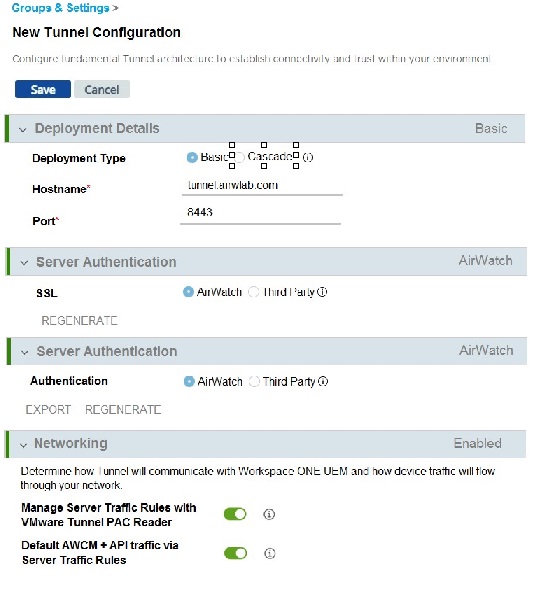
Task: Collapse the first Server Authentication section
Action: tap(24, 263)
